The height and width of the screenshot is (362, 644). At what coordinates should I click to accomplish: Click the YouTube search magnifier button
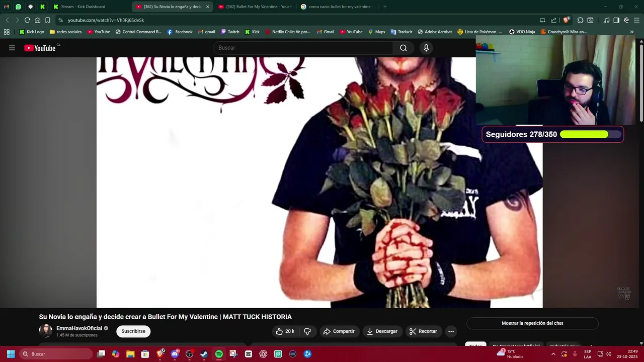[403, 48]
